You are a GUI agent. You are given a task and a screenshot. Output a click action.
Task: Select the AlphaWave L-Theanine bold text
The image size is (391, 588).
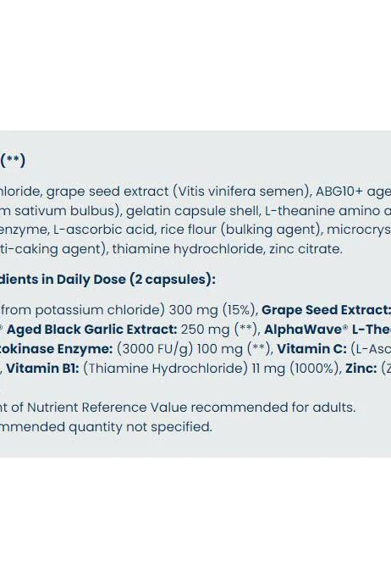(328, 330)
